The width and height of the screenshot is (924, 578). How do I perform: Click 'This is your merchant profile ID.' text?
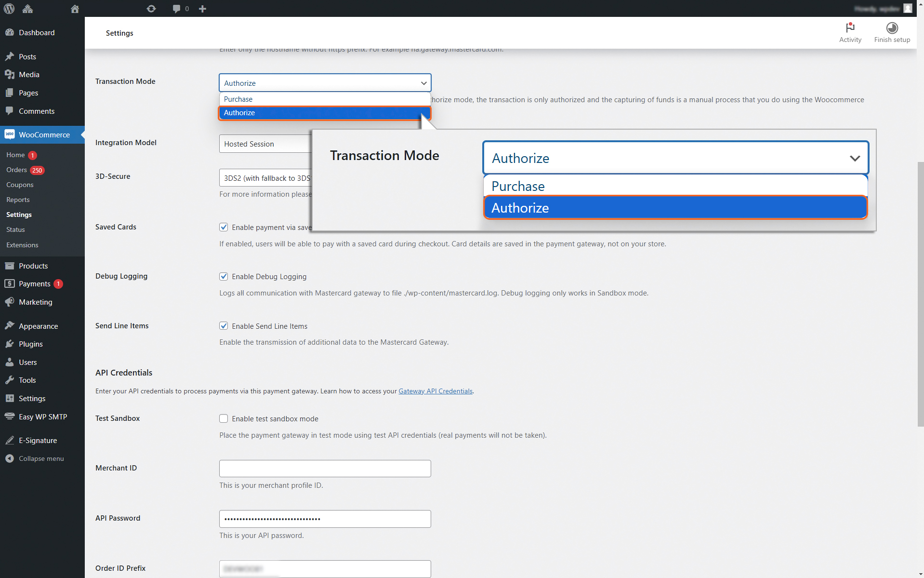coord(271,485)
